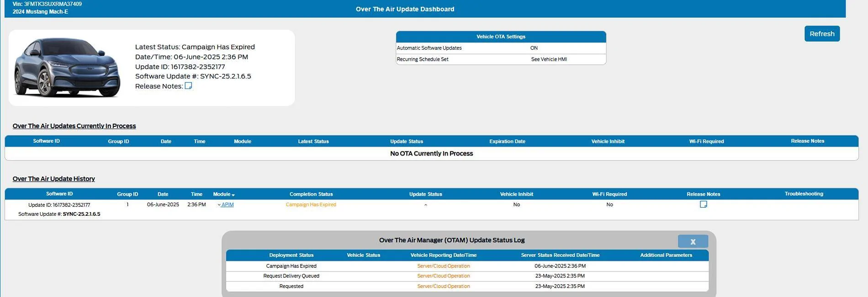Click the '06-June-2025' date cell in history
This screenshot has width=868, height=297.
(x=163, y=204)
